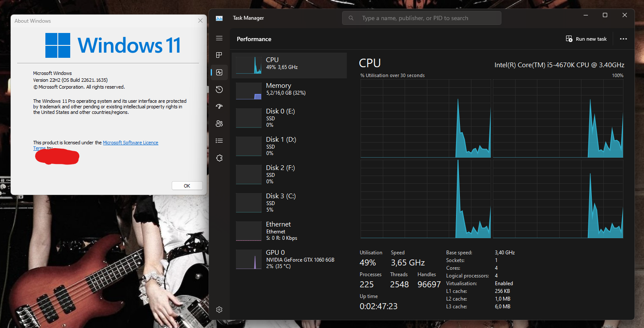
Task: Click the Logical processors label
Action: (x=467, y=276)
